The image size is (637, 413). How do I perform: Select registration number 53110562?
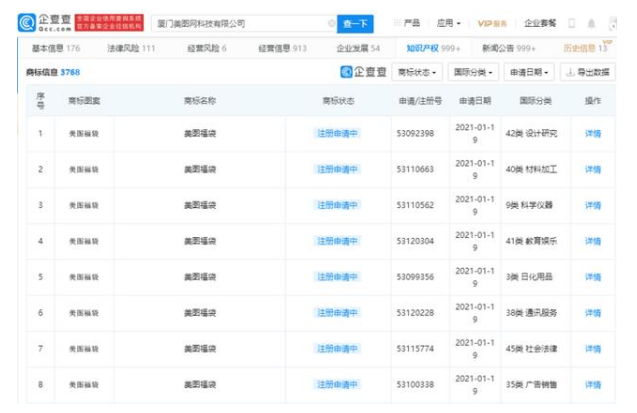coord(415,205)
